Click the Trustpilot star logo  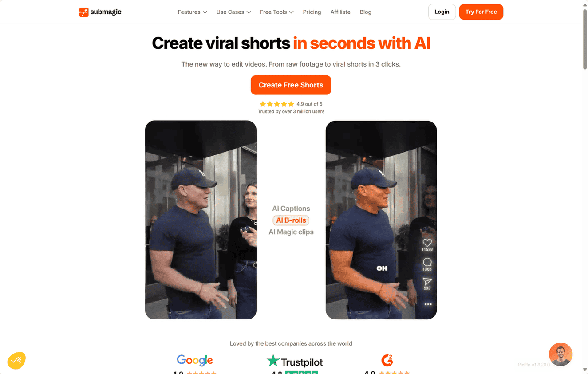coord(273,360)
